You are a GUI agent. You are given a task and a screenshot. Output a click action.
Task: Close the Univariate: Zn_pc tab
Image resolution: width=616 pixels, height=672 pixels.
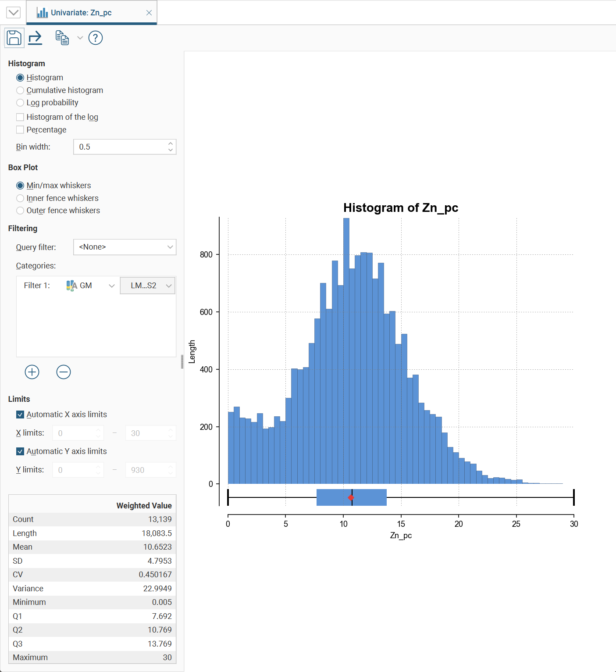click(149, 13)
